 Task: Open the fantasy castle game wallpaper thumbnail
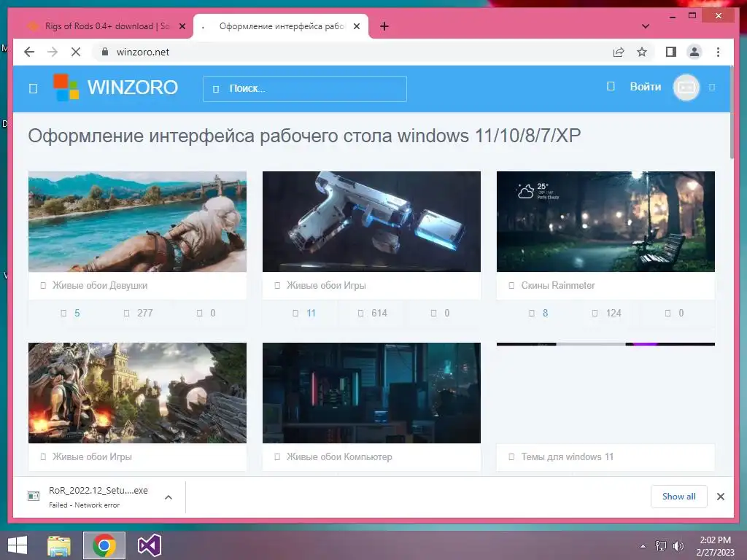click(138, 393)
